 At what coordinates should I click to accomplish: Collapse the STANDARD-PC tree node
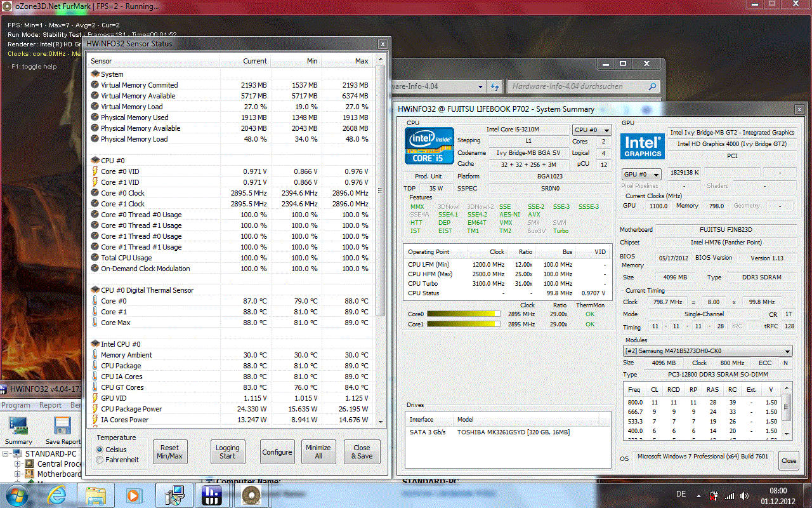tap(6, 454)
